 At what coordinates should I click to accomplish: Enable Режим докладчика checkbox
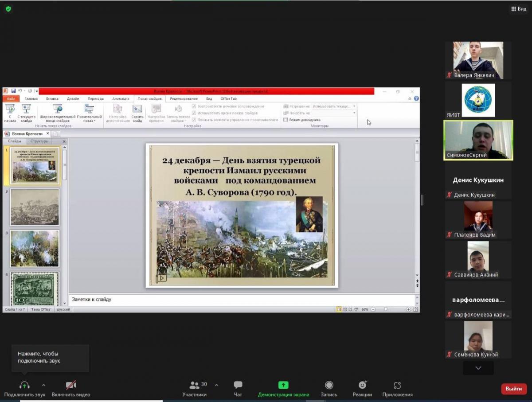pyautogui.click(x=286, y=120)
